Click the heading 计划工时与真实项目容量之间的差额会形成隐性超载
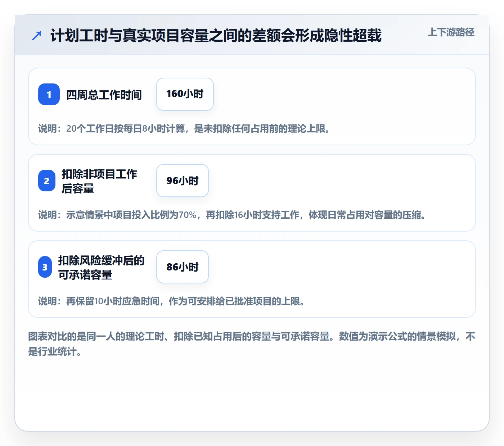This screenshot has width=504, height=446. point(216,36)
